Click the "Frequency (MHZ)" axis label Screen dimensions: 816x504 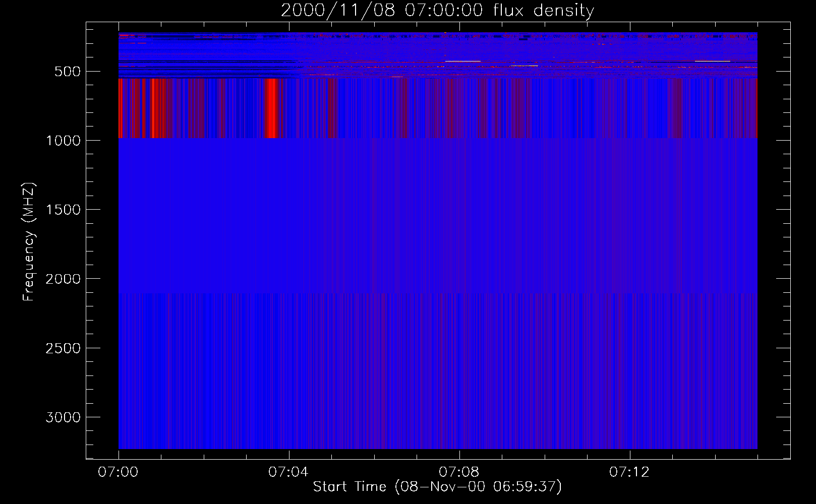click(x=29, y=242)
